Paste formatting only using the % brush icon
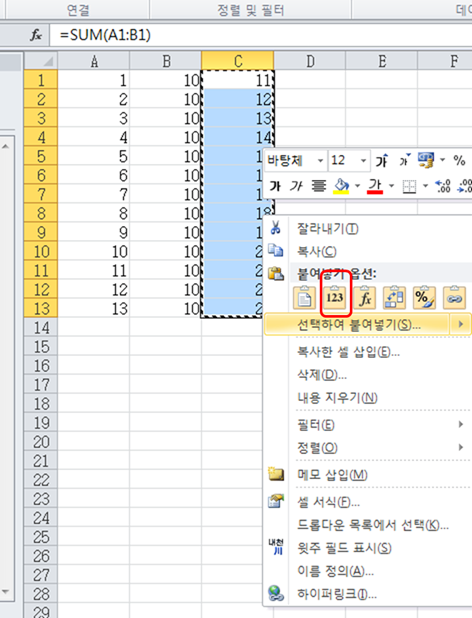 [x=424, y=298]
